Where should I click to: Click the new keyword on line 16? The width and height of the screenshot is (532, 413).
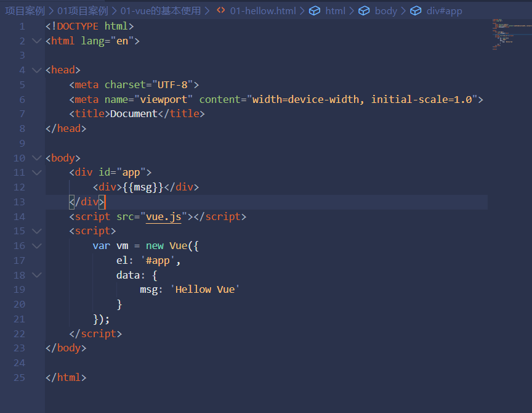(x=155, y=245)
